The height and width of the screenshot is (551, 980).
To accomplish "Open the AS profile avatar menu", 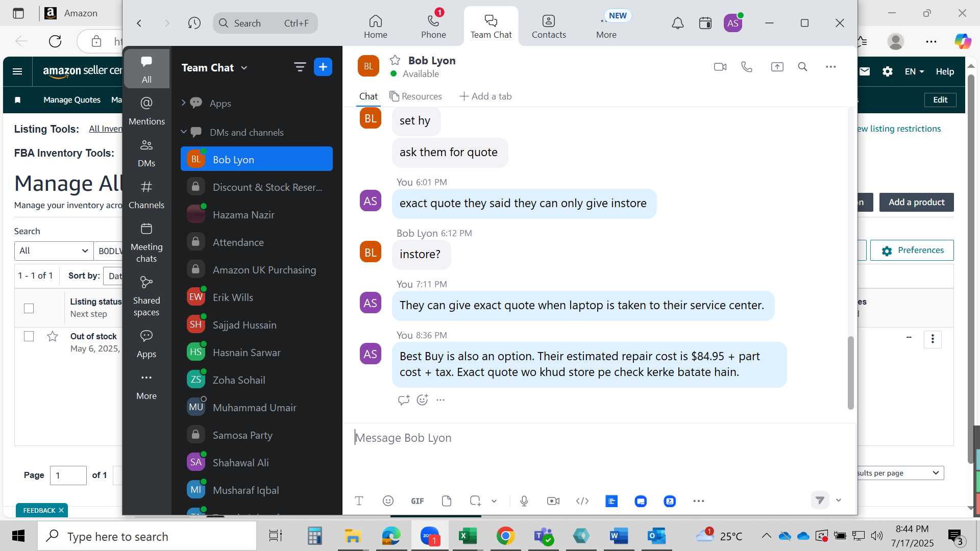I will click(733, 23).
